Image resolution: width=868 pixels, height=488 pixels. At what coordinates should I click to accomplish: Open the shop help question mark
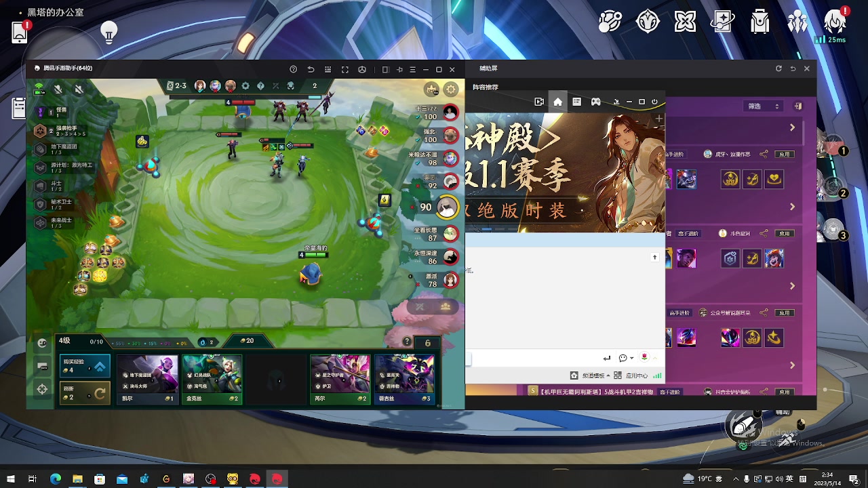tap(407, 342)
